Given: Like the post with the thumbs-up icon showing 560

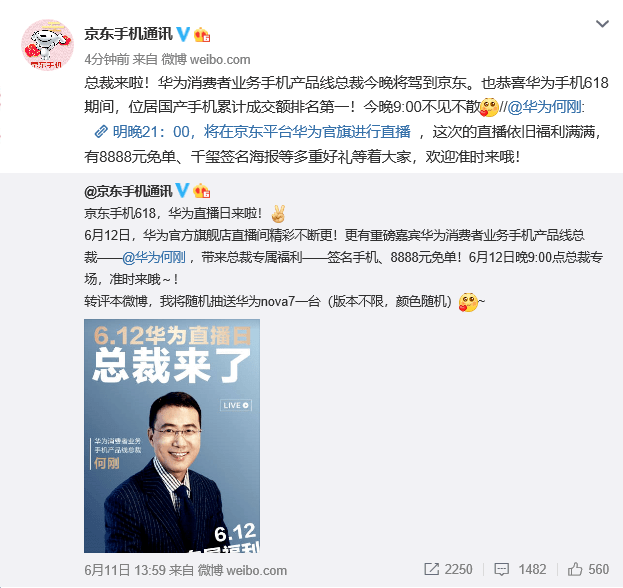Looking at the screenshot, I should tap(588, 569).
